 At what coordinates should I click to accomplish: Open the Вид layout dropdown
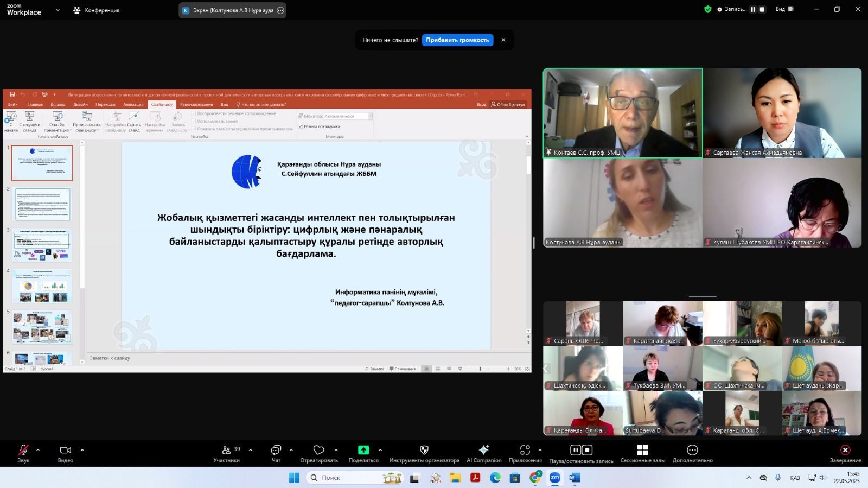tap(784, 9)
